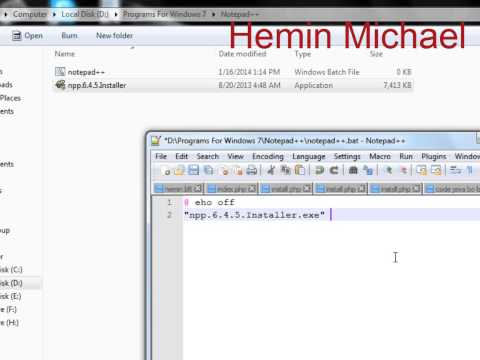480x360 pixels.
Task: Click the Zoom In toolbar icon
Action: 389,170
